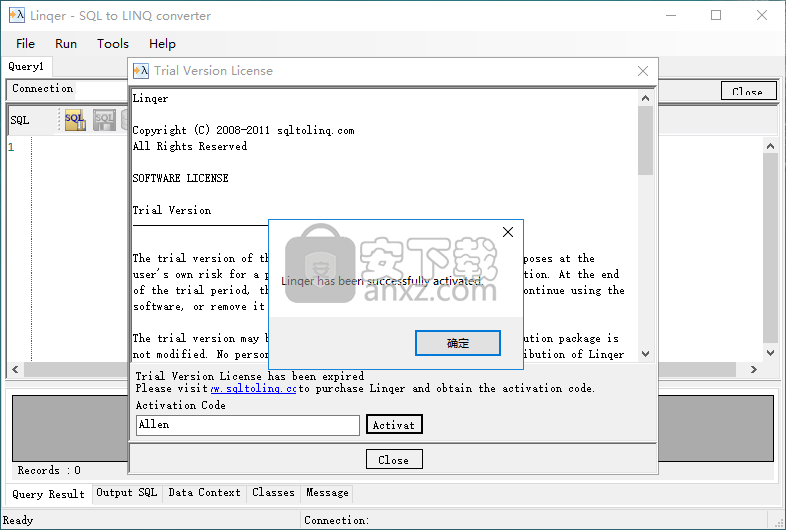Click SQL editor scroll right arrow
The height and width of the screenshot is (530, 786).
[753, 370]
